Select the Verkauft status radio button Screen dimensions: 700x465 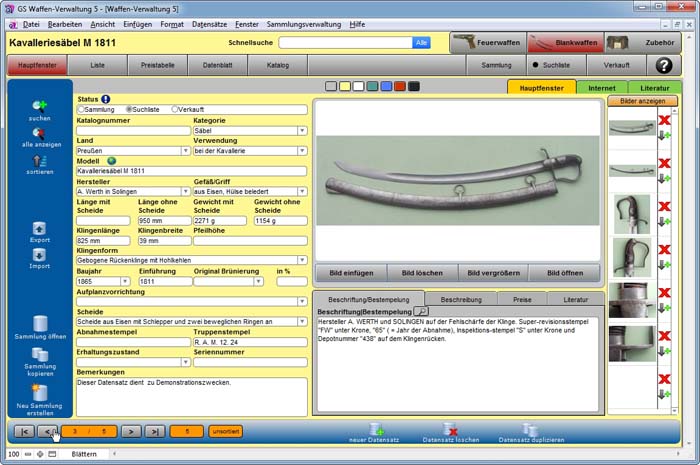pyautogui.click(x=175, y=109)
